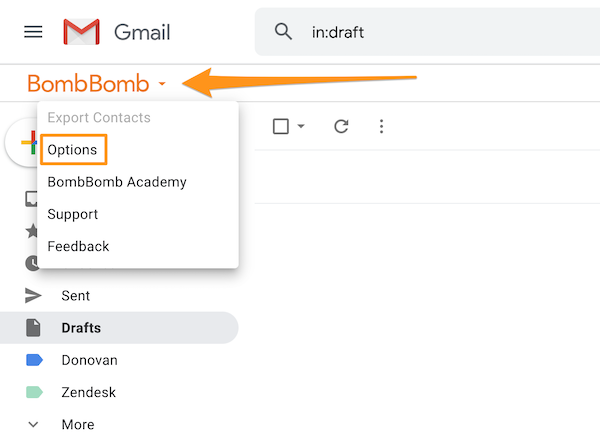Open the Drafts folder
600x448 pixels.
click(119, 328)
